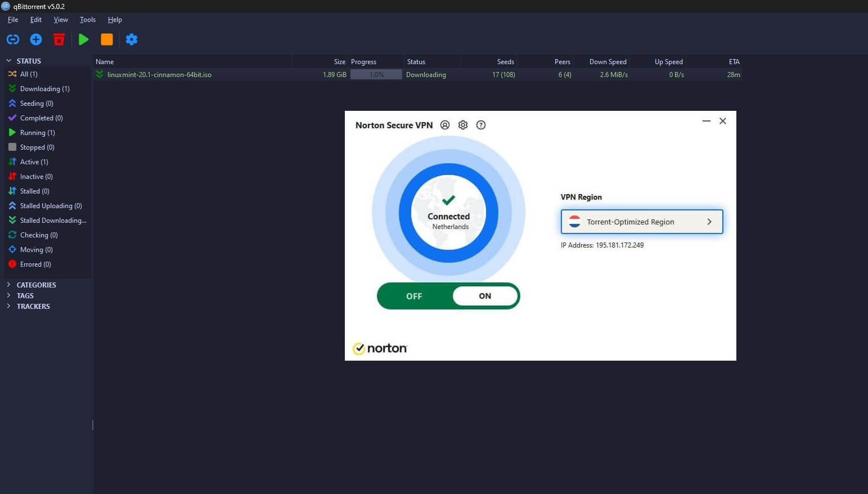Open the View menu

[x=60, y=19]
